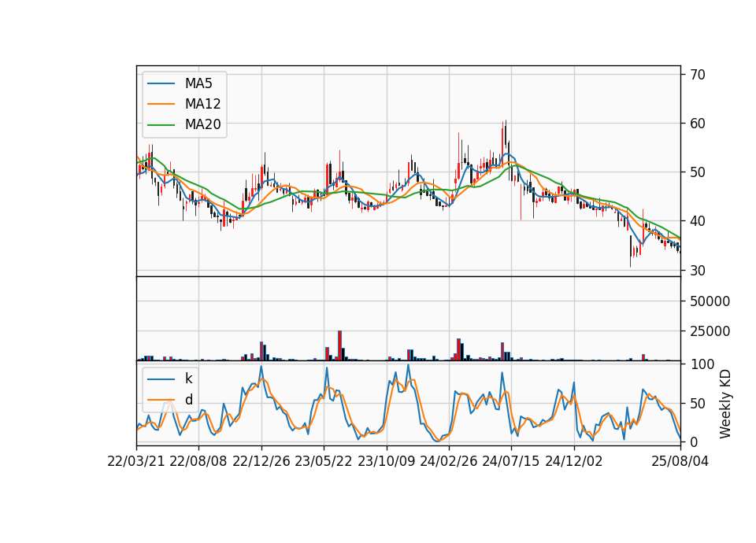Click the 23/05/22 date label
Image resolution: width=756 pixels, height=543 pixels.
(324, 461)
